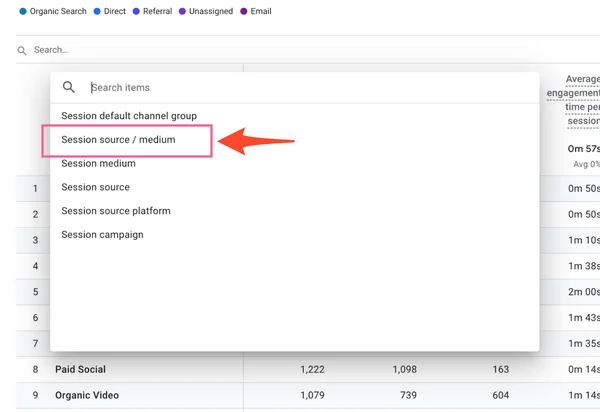Select the Session source platform option
This screenshot has height=412, width=600.
(116, 211)
